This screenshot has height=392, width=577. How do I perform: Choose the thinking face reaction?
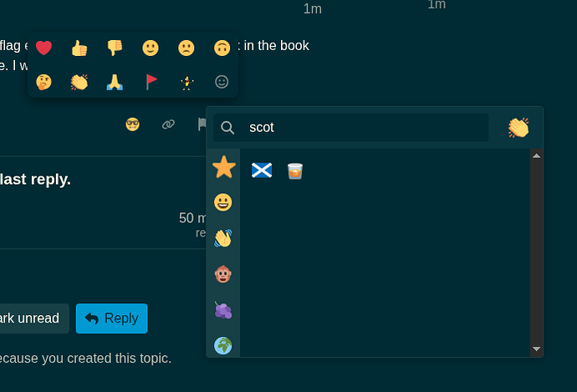[43, 82]
